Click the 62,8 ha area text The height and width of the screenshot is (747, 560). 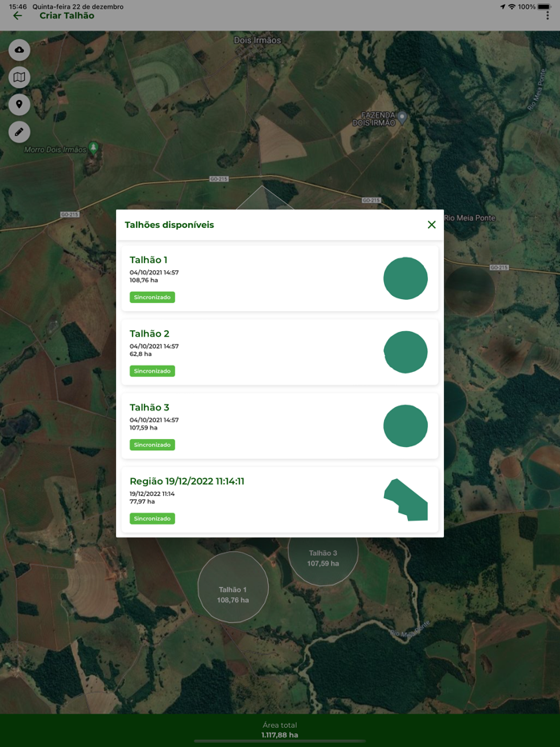pyautogui.click(x=141, y=354)
